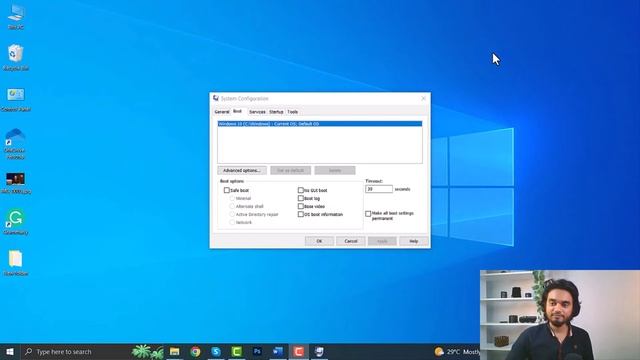
Task: Toggle Base video checkbox
Action: 300,206
